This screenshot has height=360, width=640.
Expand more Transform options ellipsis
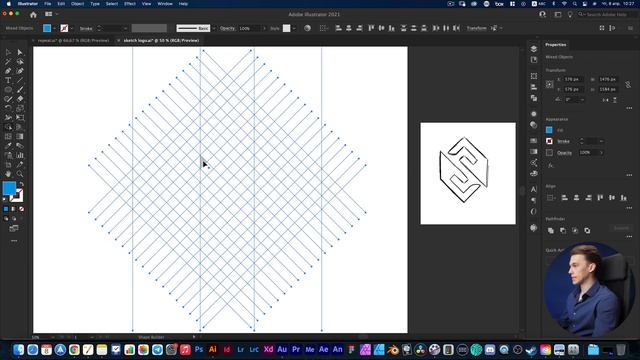tap(629, 108)
